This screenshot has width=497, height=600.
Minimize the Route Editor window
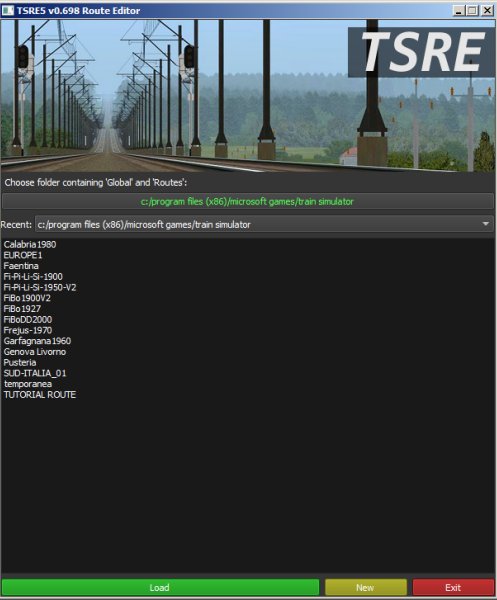(x=459, y=11)
